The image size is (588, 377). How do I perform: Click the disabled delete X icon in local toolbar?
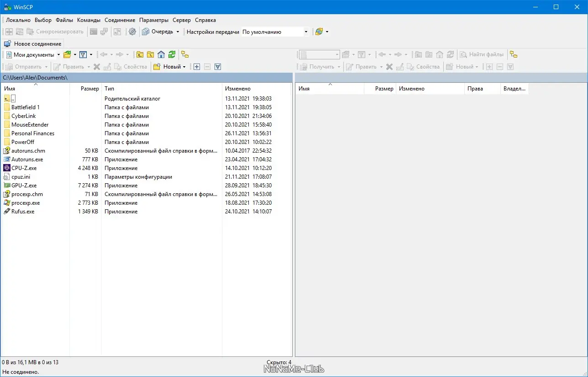[x=97, y=67]
